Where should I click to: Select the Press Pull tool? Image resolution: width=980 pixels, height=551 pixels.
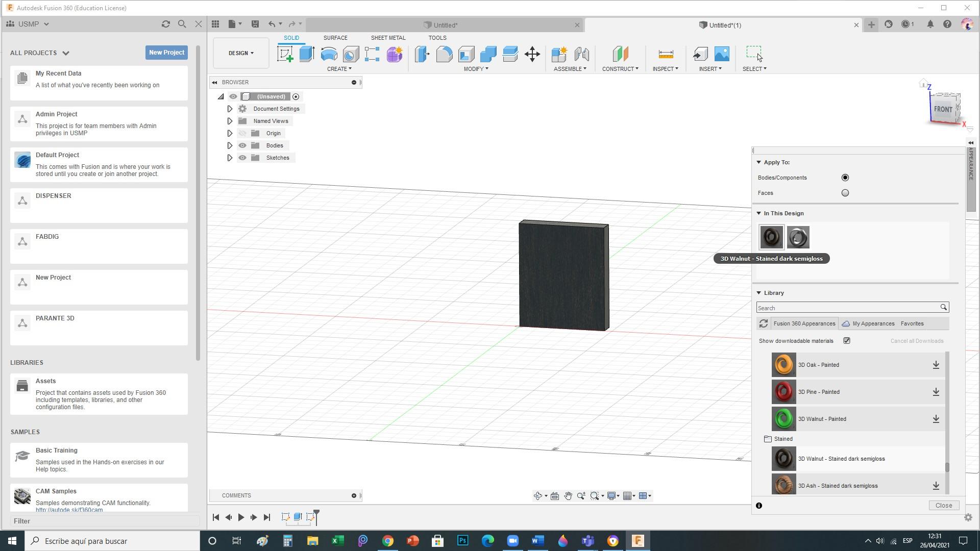422,54
